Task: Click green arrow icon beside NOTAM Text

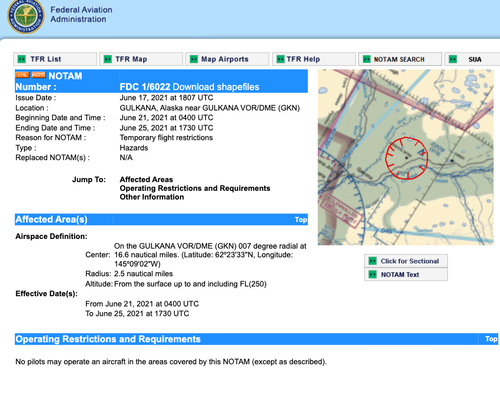Action: (372, 275)
